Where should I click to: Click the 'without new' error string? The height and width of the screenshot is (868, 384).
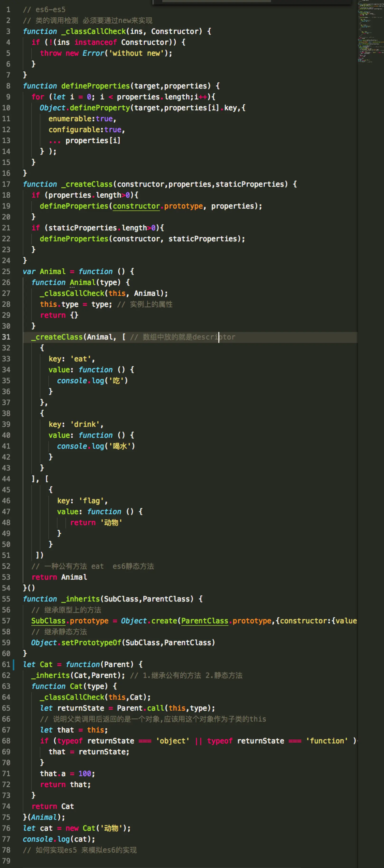tap(136, 53)
